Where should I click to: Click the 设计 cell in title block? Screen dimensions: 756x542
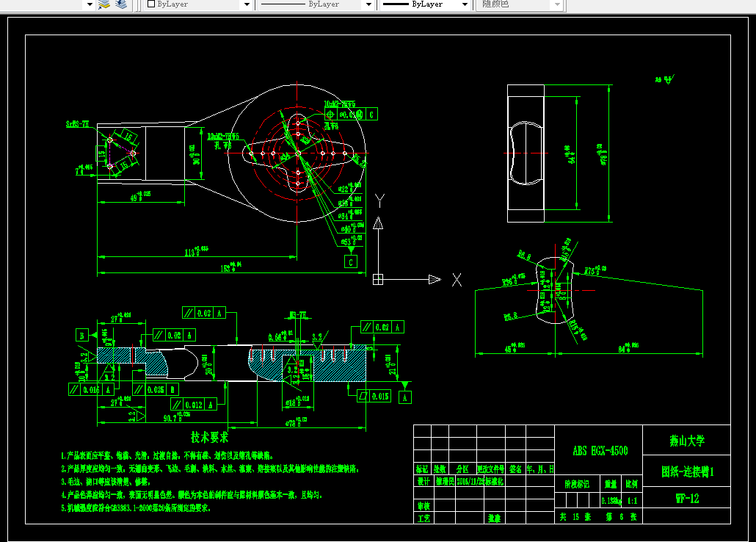coord(424,481)
